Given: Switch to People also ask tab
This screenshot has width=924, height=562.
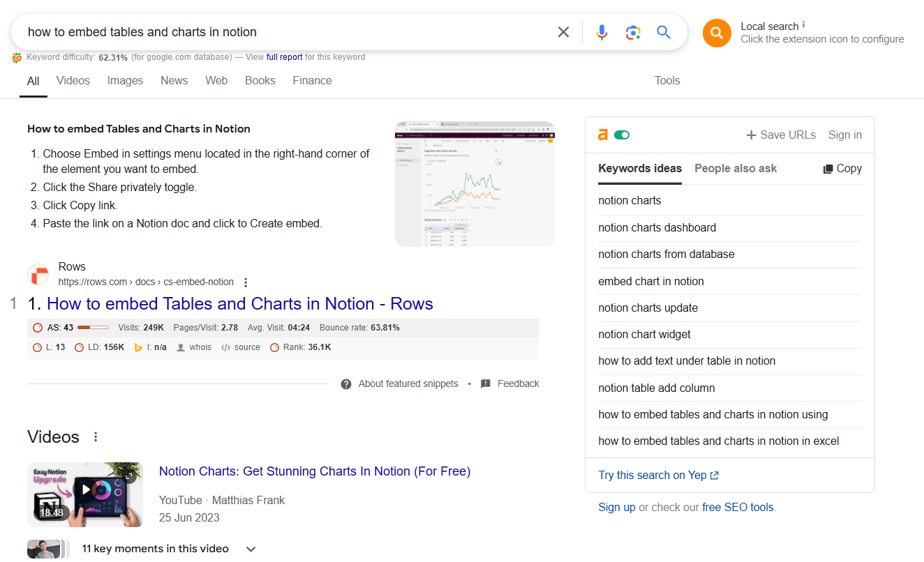Looking at the screenshot, I should 736,169.
